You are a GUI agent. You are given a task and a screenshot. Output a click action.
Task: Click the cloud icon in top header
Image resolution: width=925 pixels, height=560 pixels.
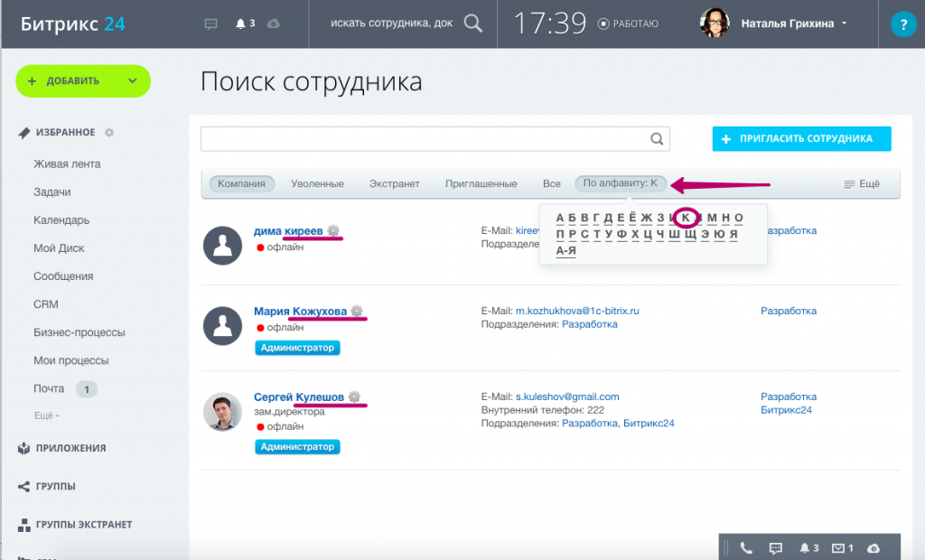click(273, 24)
